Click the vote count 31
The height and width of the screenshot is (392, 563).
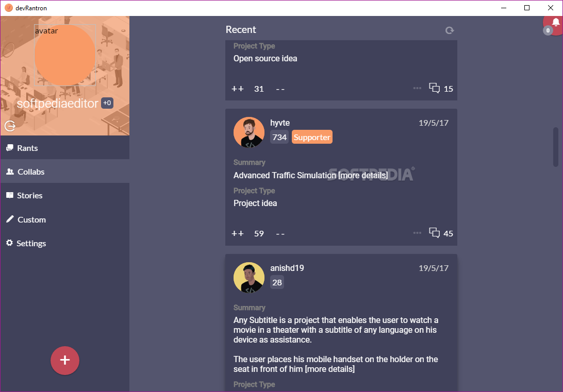point(259,89)
